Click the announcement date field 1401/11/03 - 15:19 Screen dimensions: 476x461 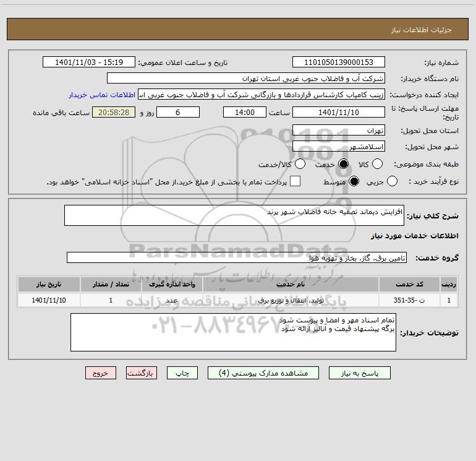[89, 62]
